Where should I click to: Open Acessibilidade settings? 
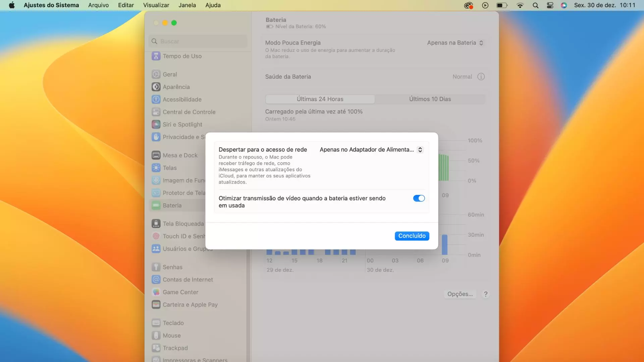[x=182, y=99]
